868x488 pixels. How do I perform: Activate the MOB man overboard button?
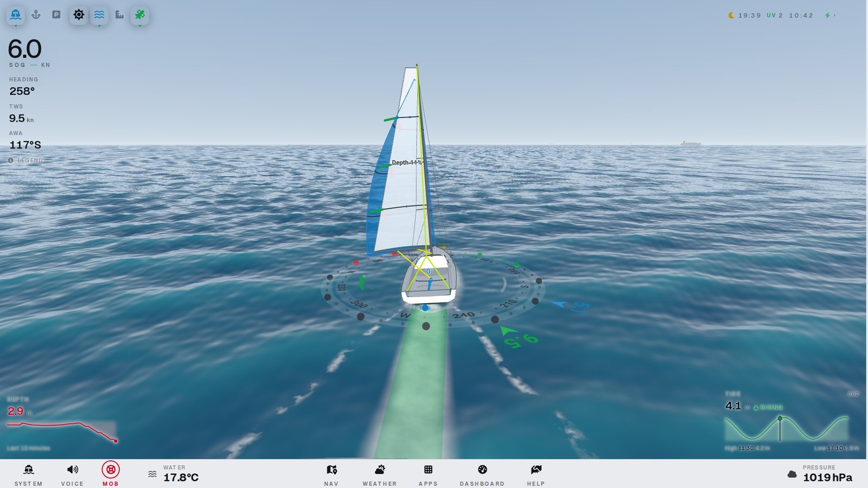point(111,473)
